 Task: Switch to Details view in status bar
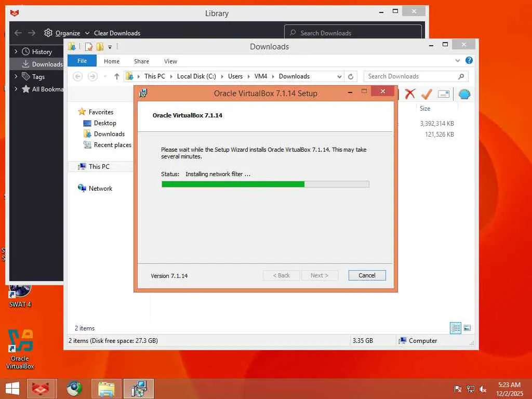[455, 328]
